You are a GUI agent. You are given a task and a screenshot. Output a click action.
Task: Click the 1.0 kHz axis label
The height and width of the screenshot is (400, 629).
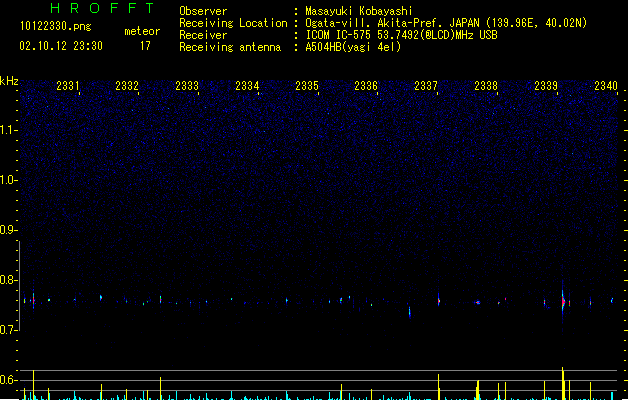8,180
